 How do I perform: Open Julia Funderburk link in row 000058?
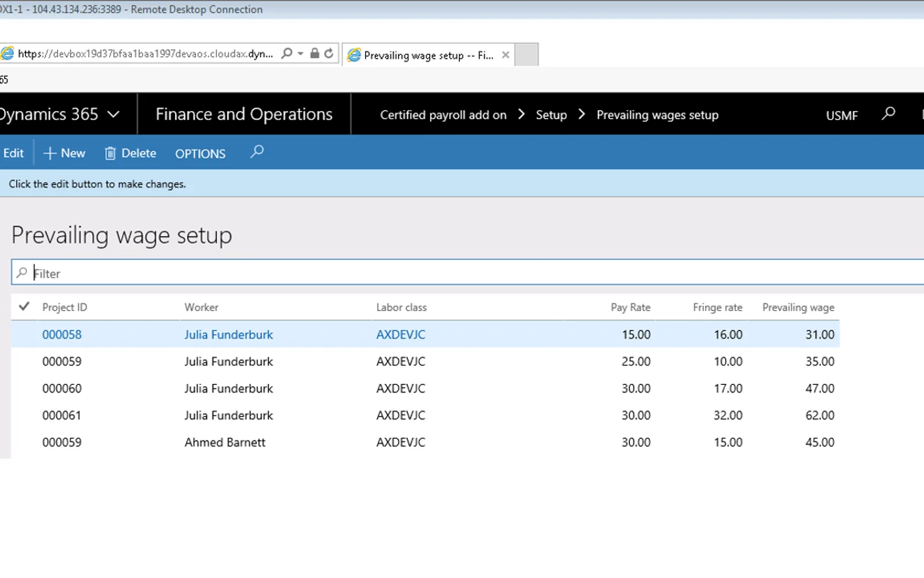pos(229,335)
